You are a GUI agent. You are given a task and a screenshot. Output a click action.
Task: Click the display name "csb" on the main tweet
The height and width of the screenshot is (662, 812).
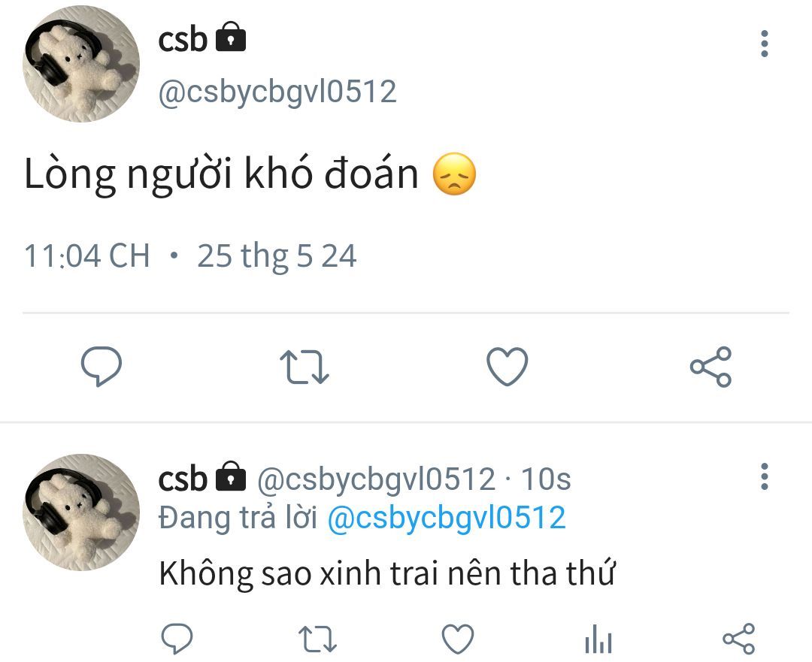(x=182, y=40)
